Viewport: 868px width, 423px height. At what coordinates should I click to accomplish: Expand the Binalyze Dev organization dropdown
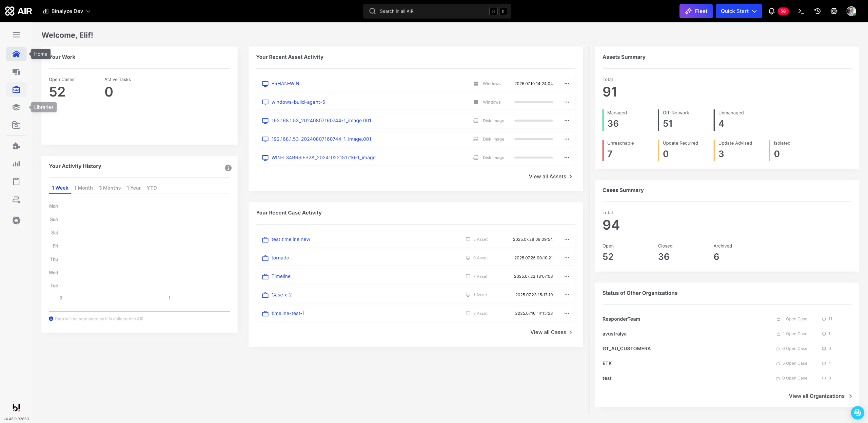(x=67, y=11)
